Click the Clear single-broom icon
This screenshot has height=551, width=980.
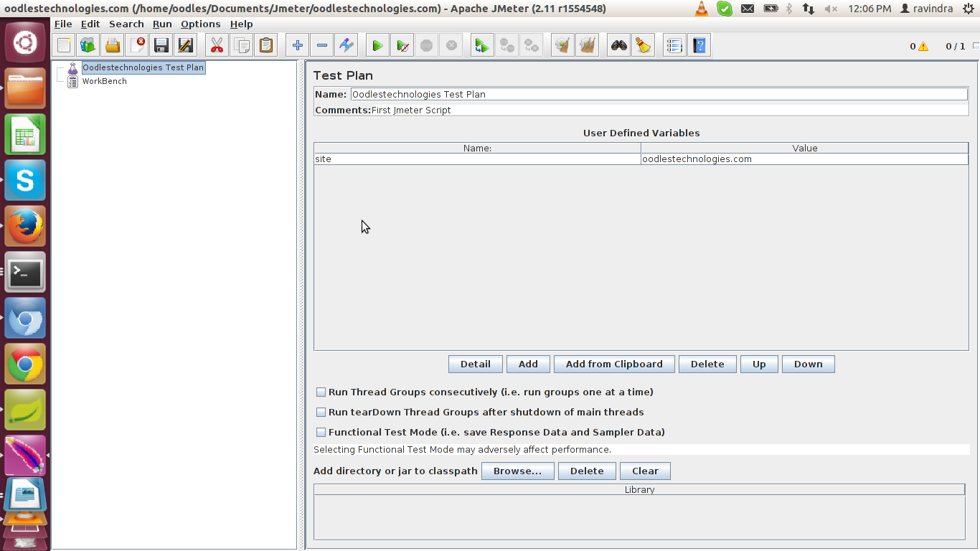pos(562,46)
